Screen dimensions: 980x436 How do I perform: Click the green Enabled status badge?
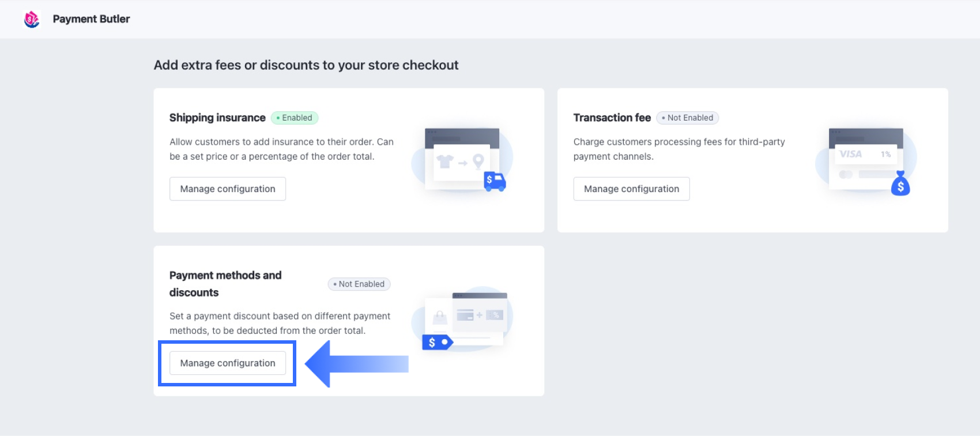click(295, 118)
